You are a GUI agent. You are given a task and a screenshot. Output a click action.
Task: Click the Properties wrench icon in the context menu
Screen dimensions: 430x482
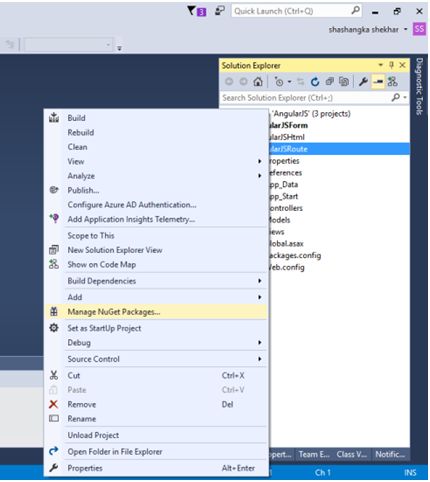[x=54, y=468]
